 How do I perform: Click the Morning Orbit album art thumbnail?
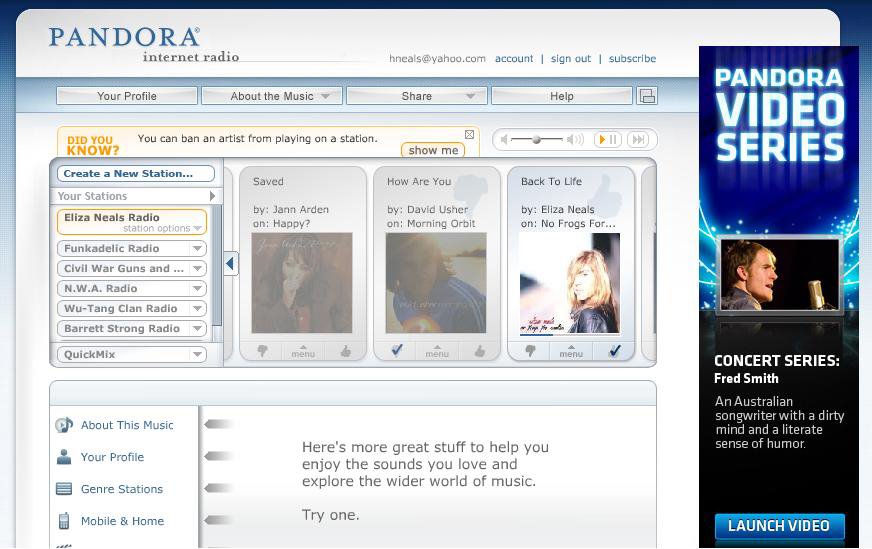coord(436,283)
